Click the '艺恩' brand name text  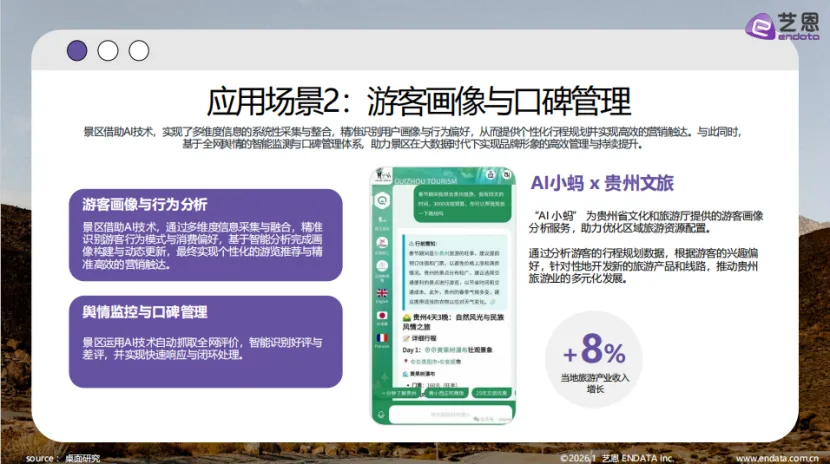798,22
